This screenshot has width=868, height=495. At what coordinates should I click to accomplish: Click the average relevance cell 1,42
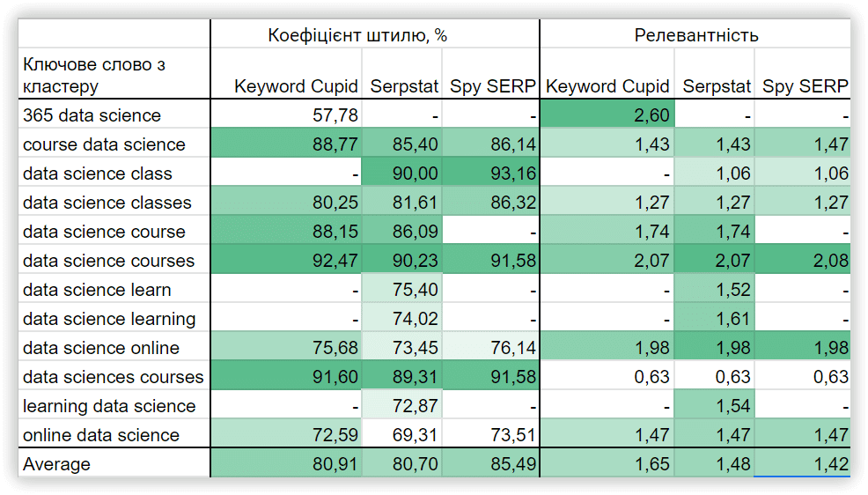(802, 463)
